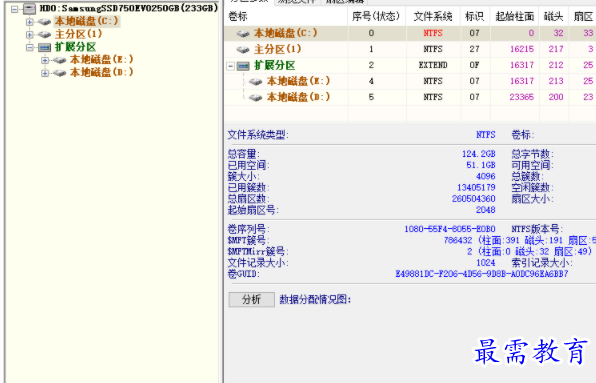Click total sectors value 260504360
Image resolution: width=596 pixels, height=383 pixels.
tap(474, 199)
